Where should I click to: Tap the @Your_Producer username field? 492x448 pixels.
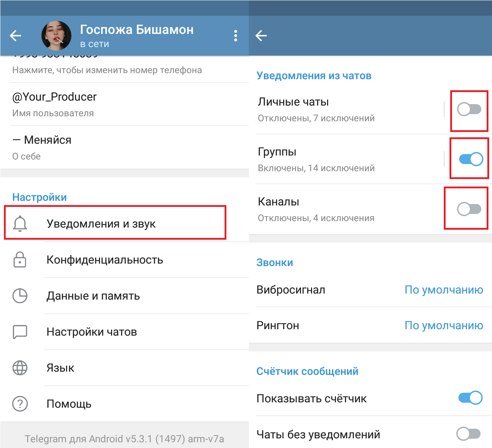55,97
